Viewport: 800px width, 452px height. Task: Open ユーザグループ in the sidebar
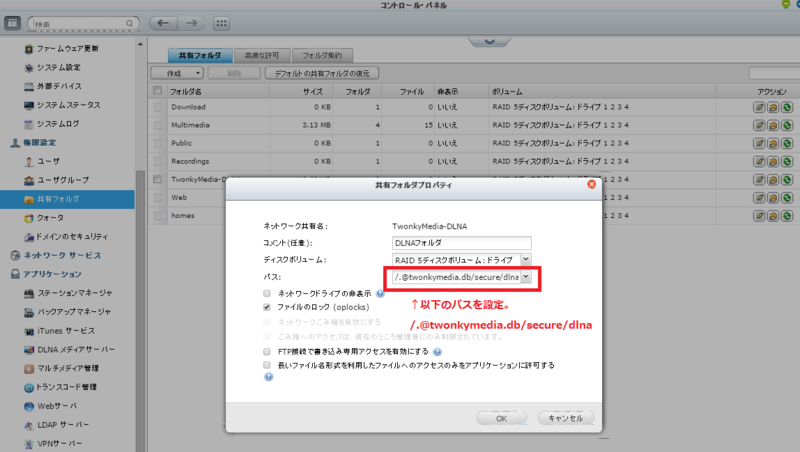(57, 180)
